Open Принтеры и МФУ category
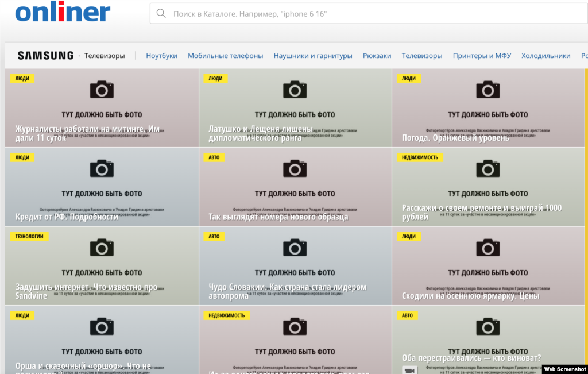This screenshot has height=374, width=588. tap(482, 56)
